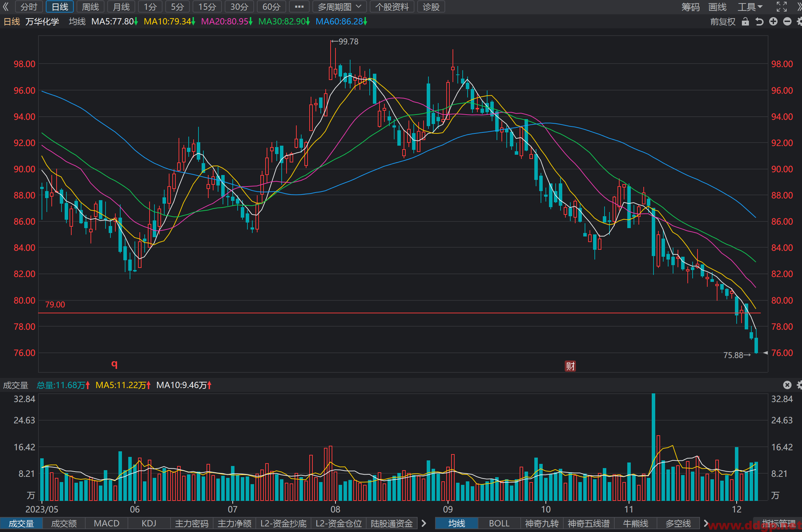Image resolution: width=802 pixels, height=532 pixels.
Task: Open fullscreen expand icon at top right
Action: point(782,7)
